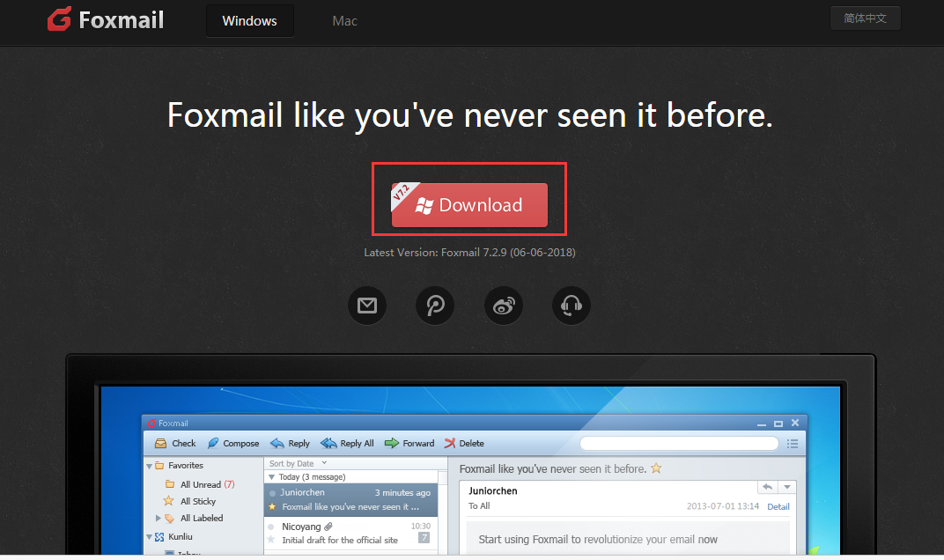Screen dimensions: 944x560
Task: Maximize the Foxmail preview window
Action: click(x=778, y=424)
